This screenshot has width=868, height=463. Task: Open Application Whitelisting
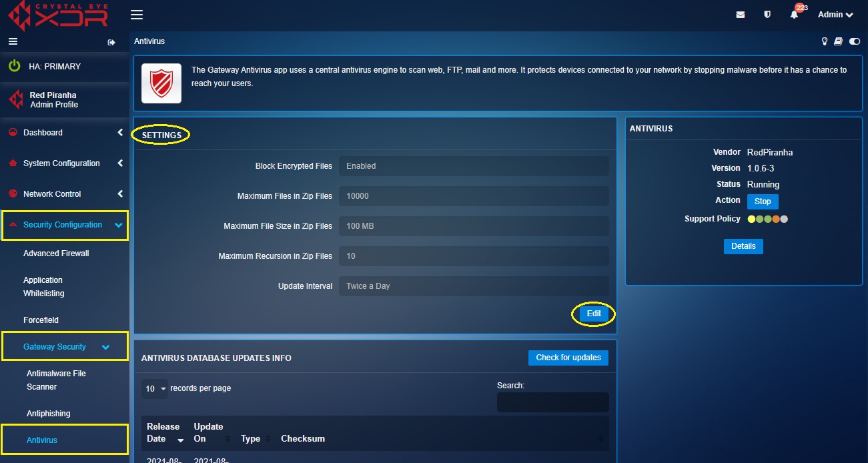click(44, 287)
